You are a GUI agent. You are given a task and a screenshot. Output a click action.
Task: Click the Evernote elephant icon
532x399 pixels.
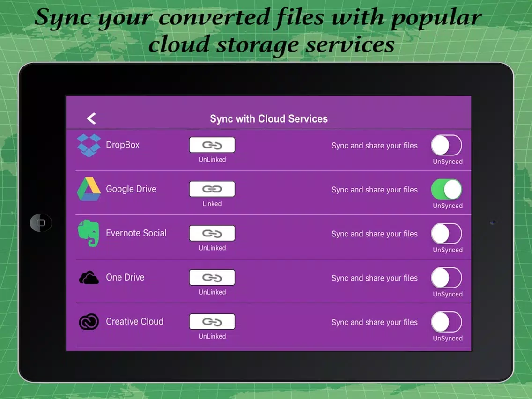[89, 233]
